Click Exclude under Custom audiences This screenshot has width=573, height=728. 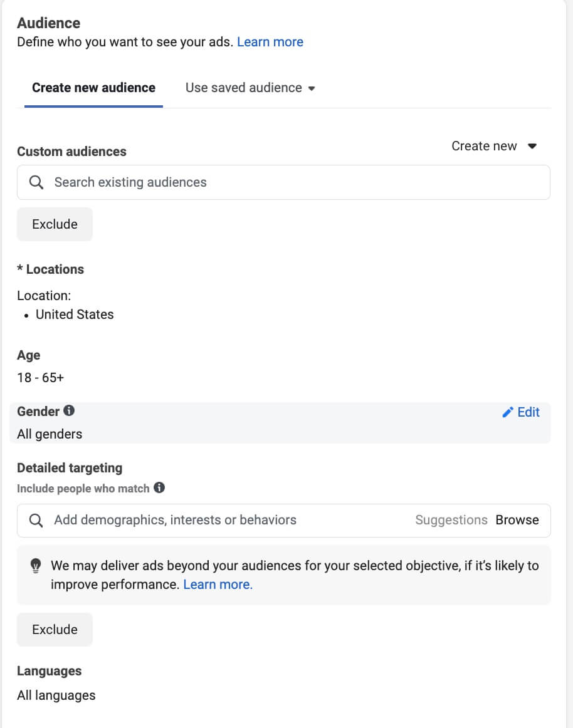55,224
